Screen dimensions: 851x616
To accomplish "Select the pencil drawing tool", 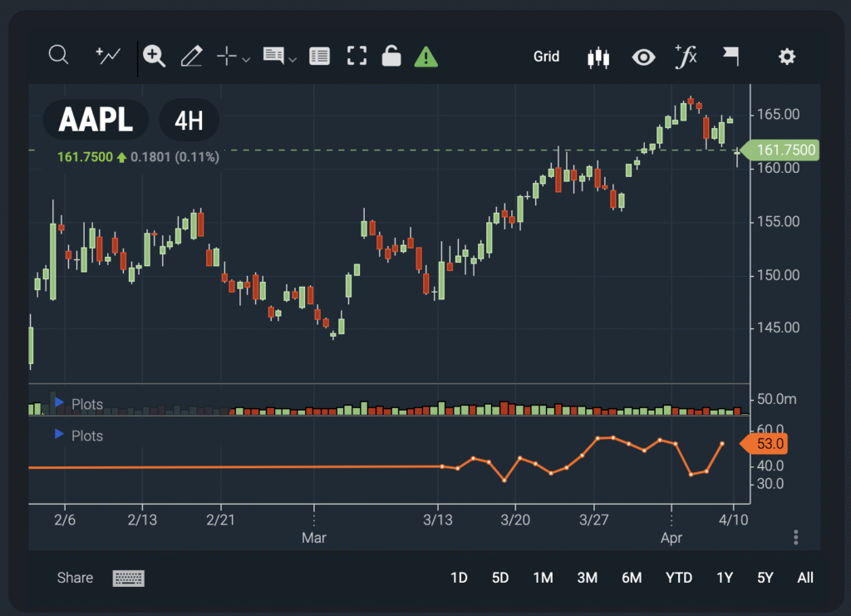I will 191,57.
